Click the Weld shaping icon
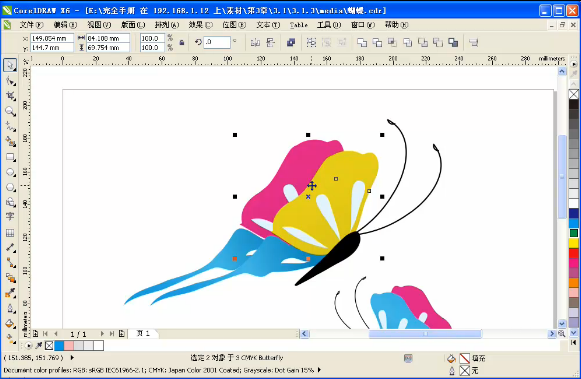This screenshot has height=379, width=581. 362,43
